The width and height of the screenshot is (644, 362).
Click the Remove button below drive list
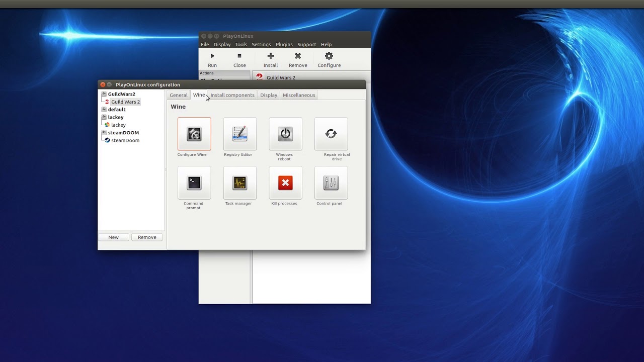coord(147,237)
